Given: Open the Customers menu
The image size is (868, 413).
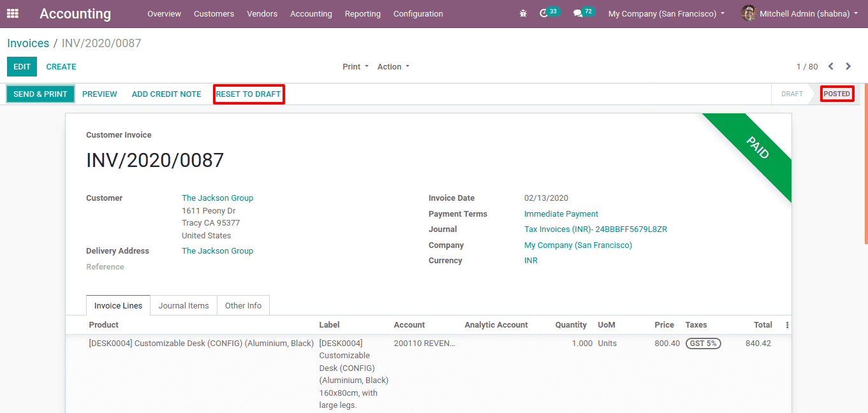Looking at the screenshot, I should [214, 13].
